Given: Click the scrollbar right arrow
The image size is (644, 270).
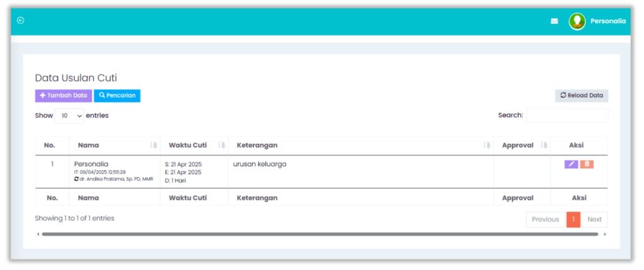Looking at the screenshot, I should click(604, 234).
